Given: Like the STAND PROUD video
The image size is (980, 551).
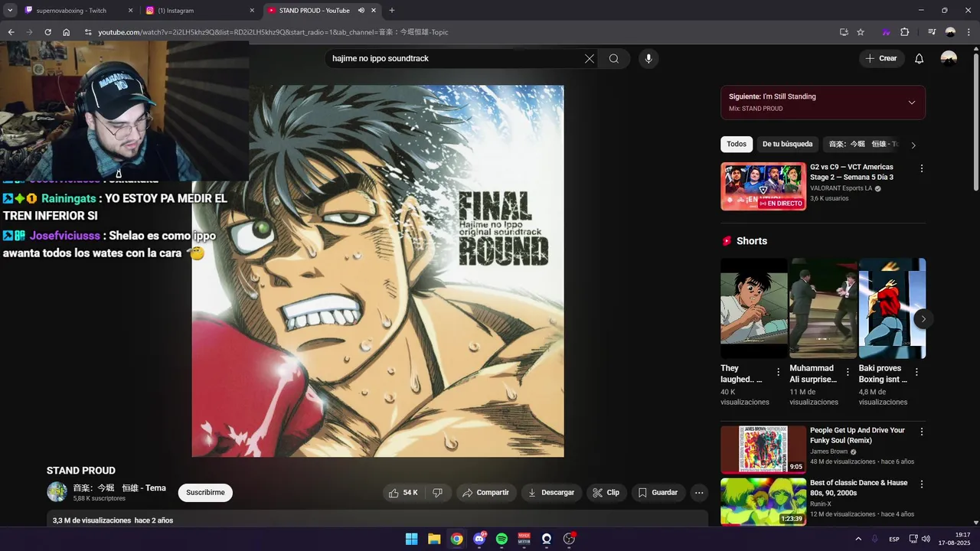Looking at the screenshot, I should pos(403,493).
